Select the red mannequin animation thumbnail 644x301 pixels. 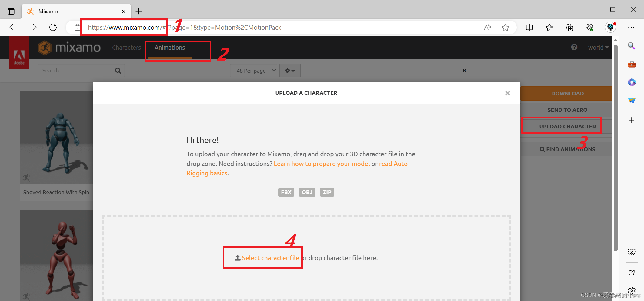tap(56, 255)
